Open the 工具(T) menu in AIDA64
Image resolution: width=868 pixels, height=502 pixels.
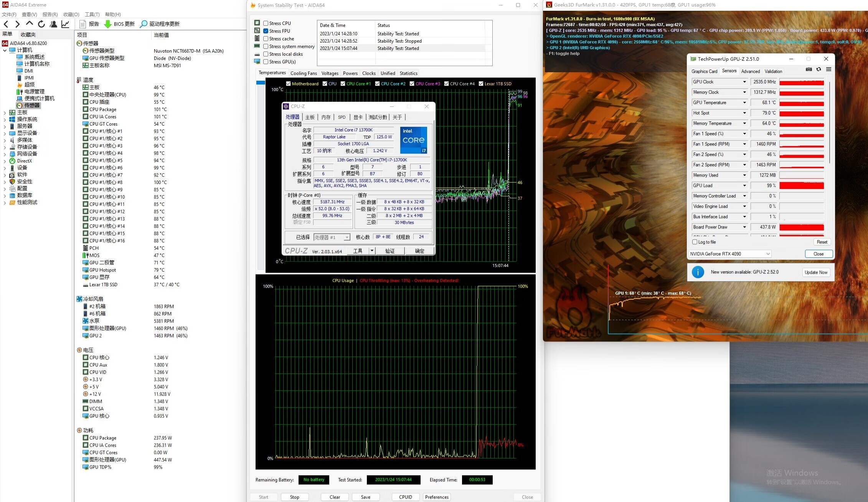[92, 15]
